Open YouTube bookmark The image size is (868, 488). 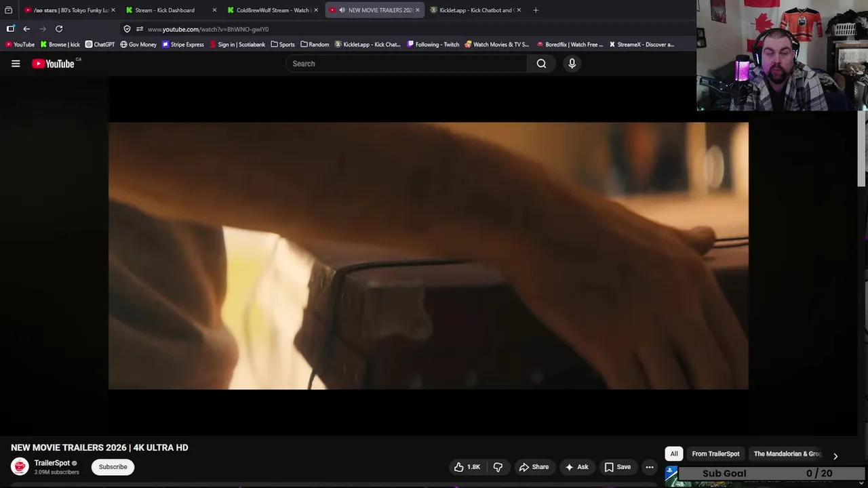[x=20, y=45]
